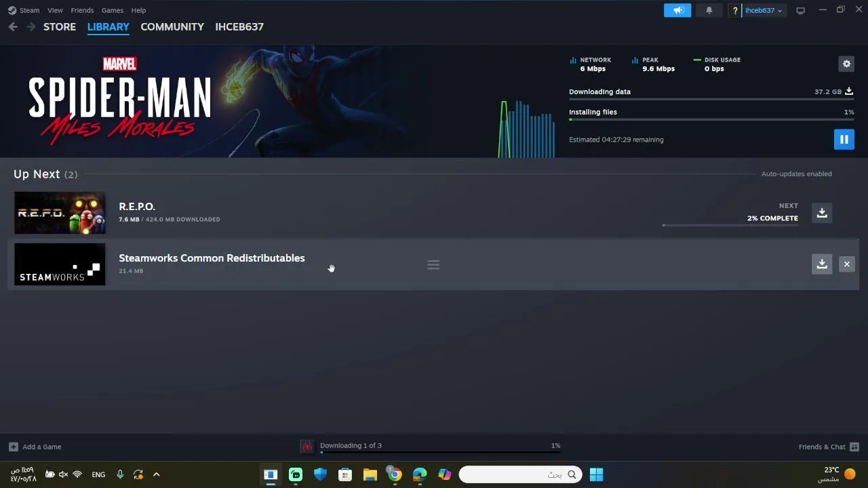Click the taskbar search box
Image resolution: width=868 pixels, height=488 pixels.
(x=520, y=474)
